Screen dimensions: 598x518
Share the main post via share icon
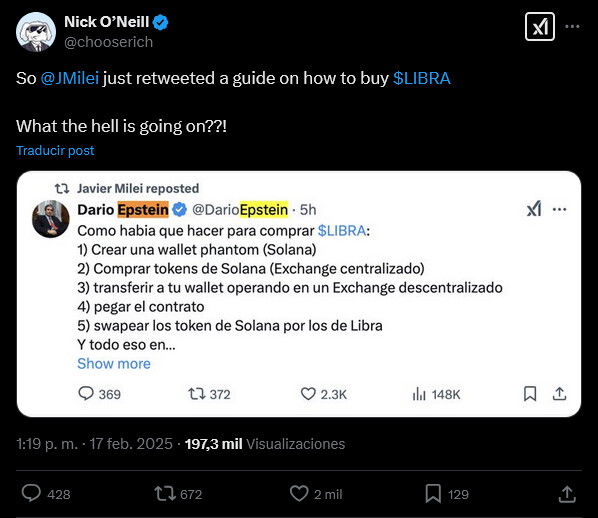[567, 494]
